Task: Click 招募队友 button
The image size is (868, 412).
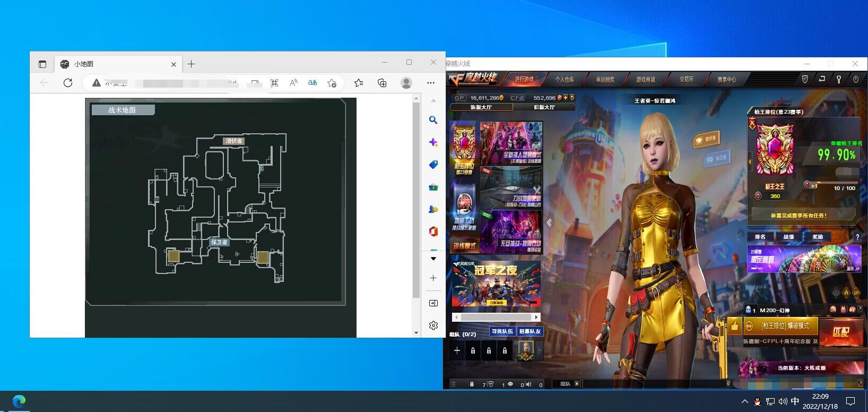Action: tap(530, 331)
